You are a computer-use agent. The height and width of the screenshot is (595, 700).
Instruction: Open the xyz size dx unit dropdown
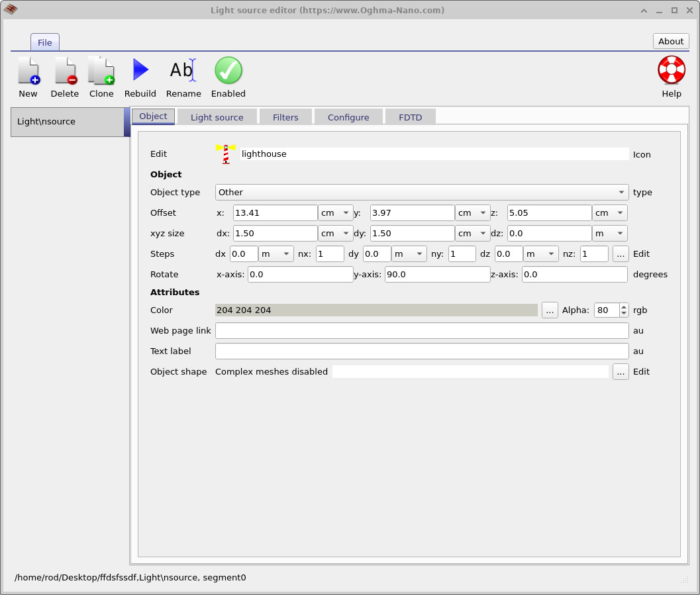[335, 233]
